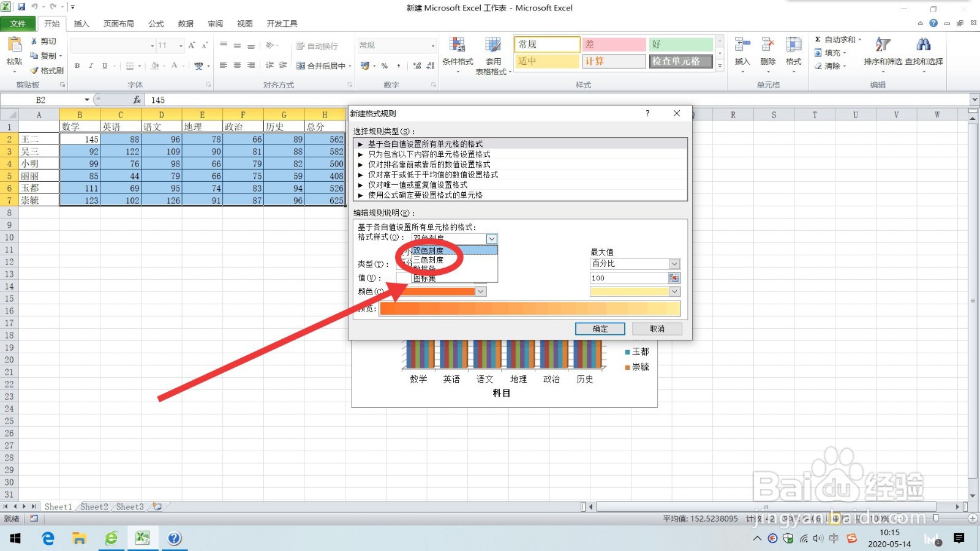Click the insert function fx icon
This screenshot has height=551, width=980.
(137, 100)
